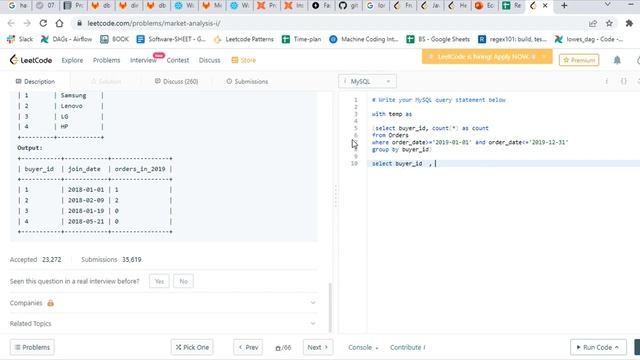
Task: Open the Interview navigation item
Action: pyautogui.click(x=143, y=60)
